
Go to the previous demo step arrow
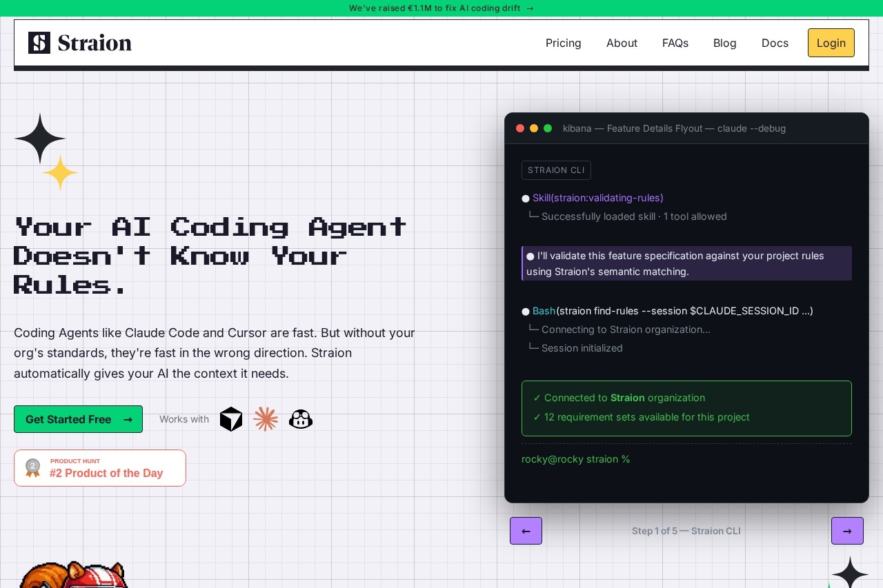click(x=526, y=531)
